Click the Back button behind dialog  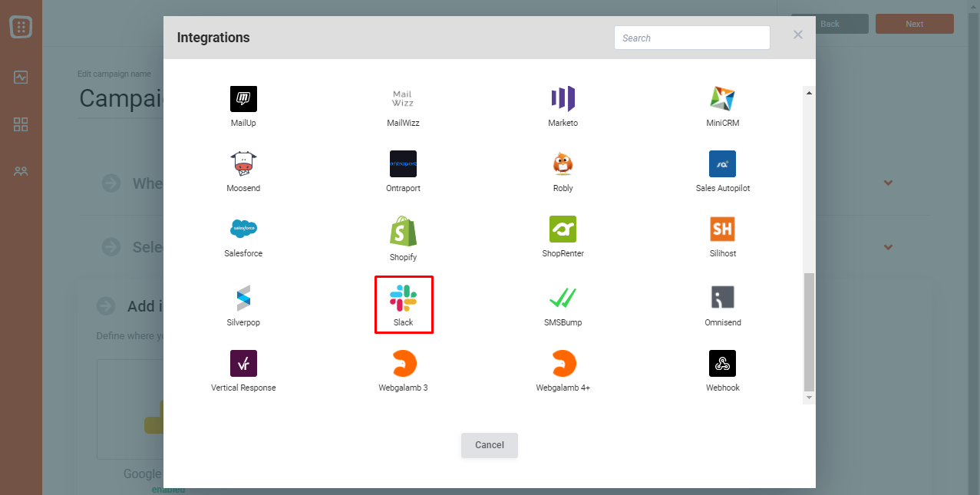pos(830,24)
